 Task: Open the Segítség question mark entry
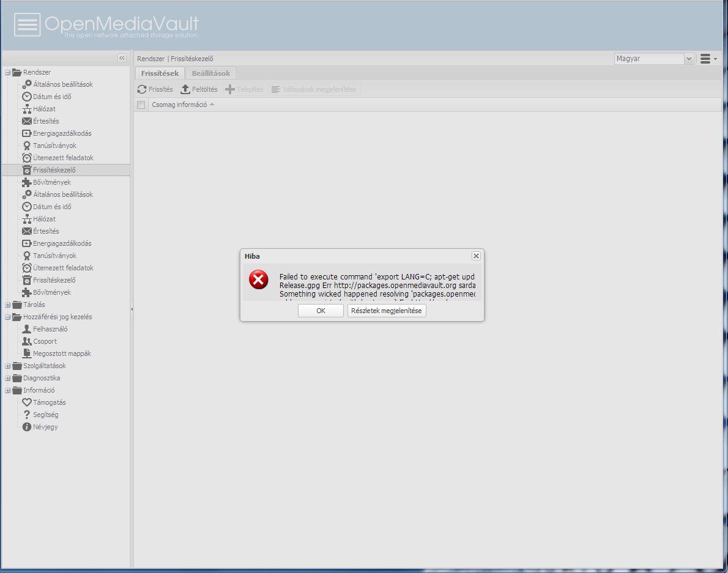coord(40,415)
